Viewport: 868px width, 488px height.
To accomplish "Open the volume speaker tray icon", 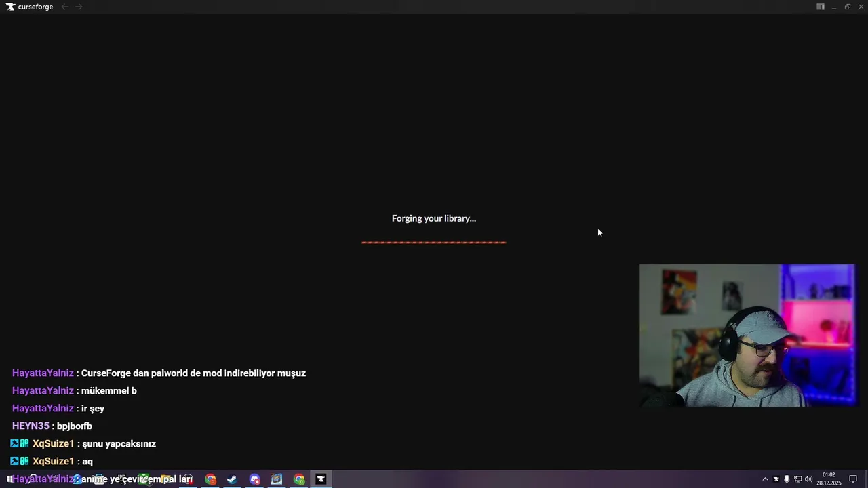I will (808, 479).
